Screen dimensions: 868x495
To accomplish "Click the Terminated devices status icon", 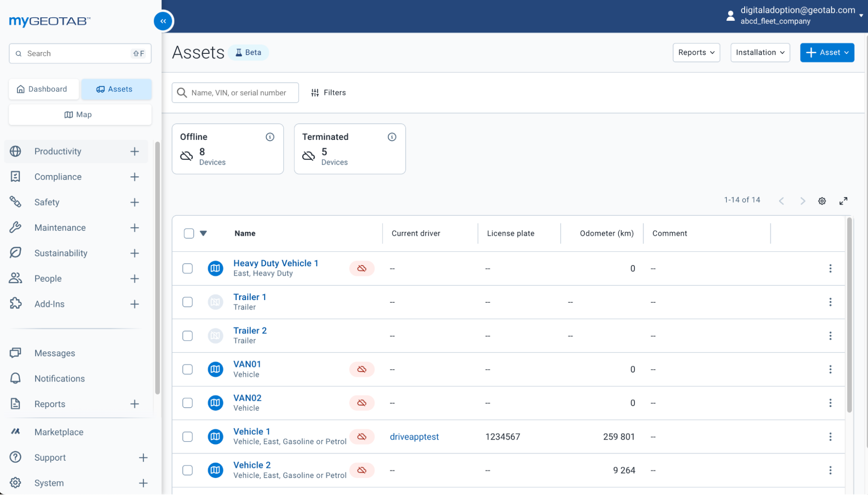I will tap(308, 156).
